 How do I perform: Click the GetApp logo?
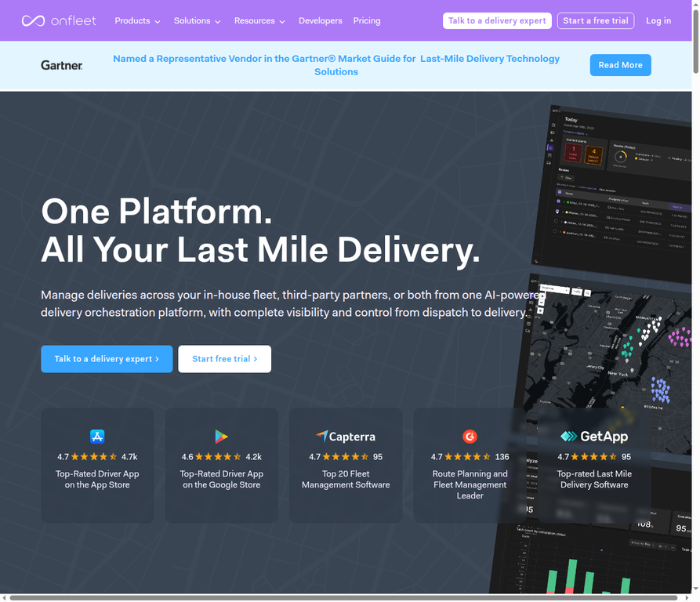[x=594, y=436]
